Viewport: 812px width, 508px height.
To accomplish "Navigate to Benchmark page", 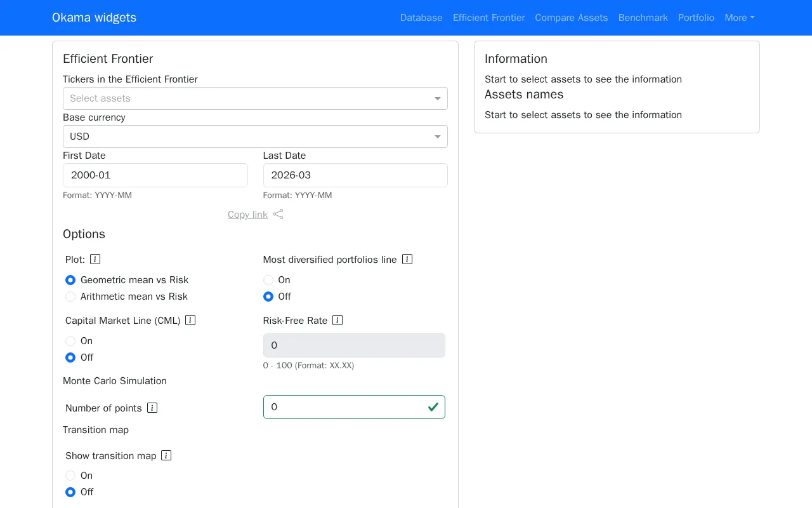I will click(x=643, y=18).
